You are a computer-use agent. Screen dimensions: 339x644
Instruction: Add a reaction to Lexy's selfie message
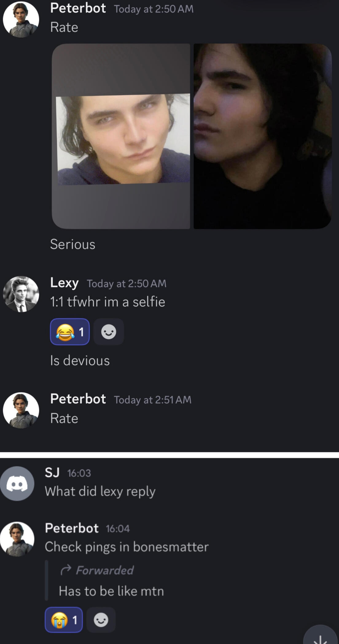(x=109, y=332)
